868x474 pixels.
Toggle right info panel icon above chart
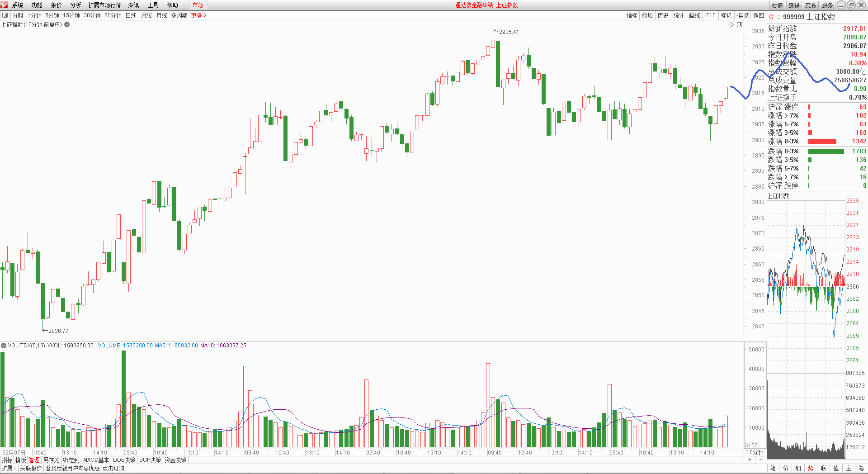point(740,25)
